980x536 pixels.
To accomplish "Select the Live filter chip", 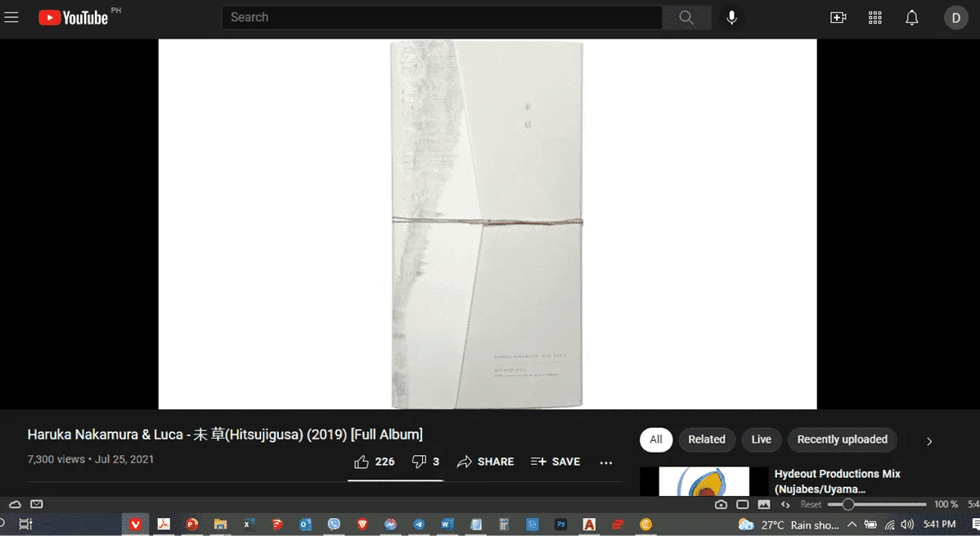I will tap(762, 439).
